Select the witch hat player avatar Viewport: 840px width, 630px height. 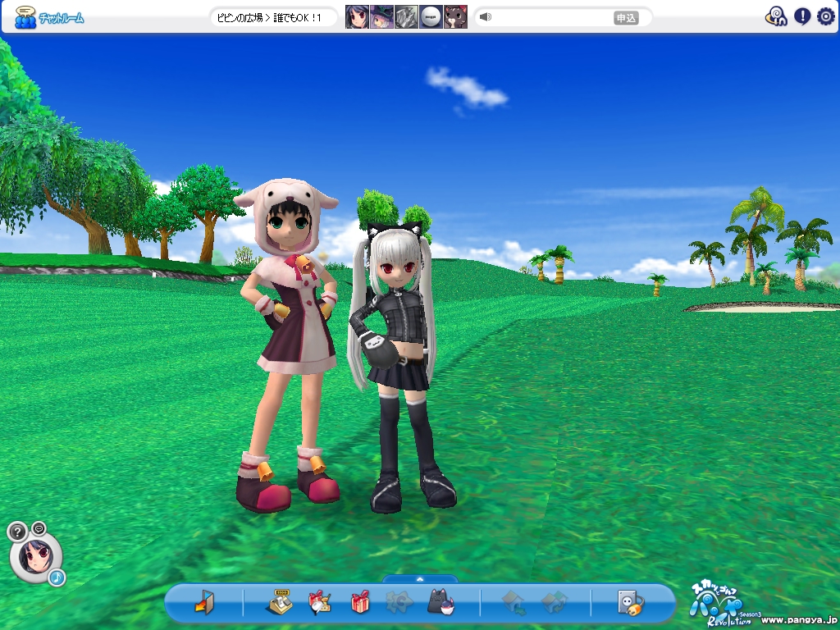coord(381,17)
